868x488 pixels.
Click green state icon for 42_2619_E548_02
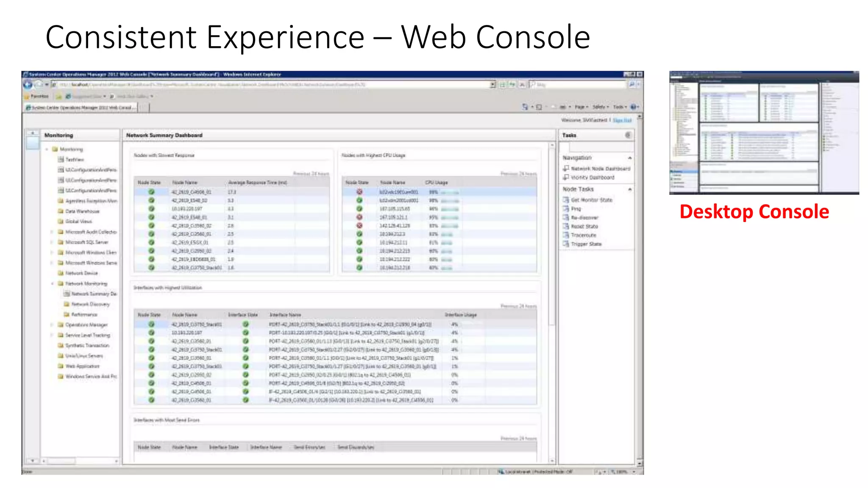(151, 200)
